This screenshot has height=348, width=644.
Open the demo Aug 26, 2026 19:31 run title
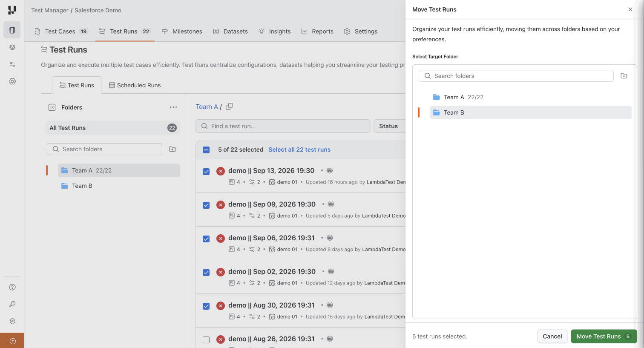(x=271, y=339)
